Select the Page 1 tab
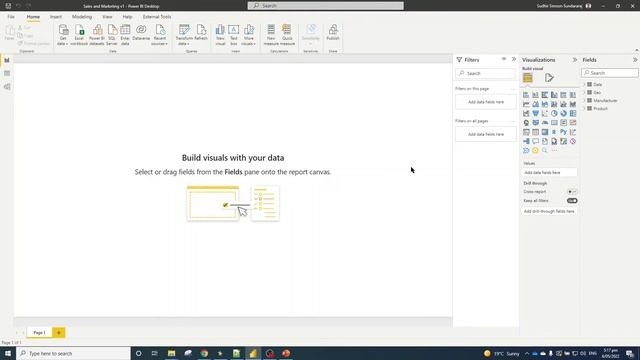640x360 pixels. (x=40, y=333)
